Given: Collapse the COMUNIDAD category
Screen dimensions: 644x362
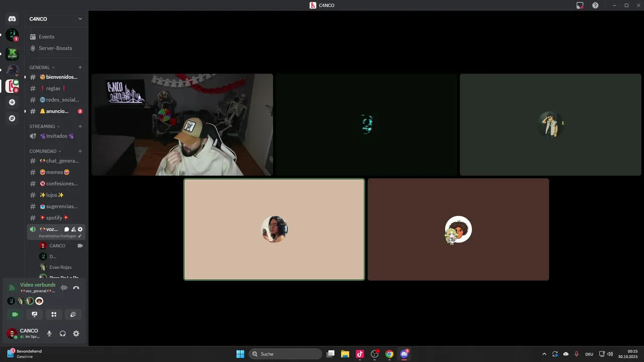Looking at the screenshot, I should pos(45,151).
